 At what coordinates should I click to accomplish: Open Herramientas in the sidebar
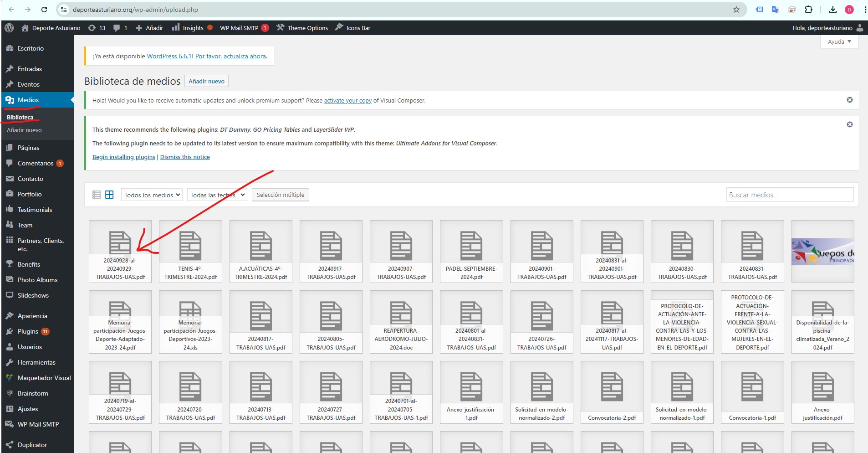(37, 362)
